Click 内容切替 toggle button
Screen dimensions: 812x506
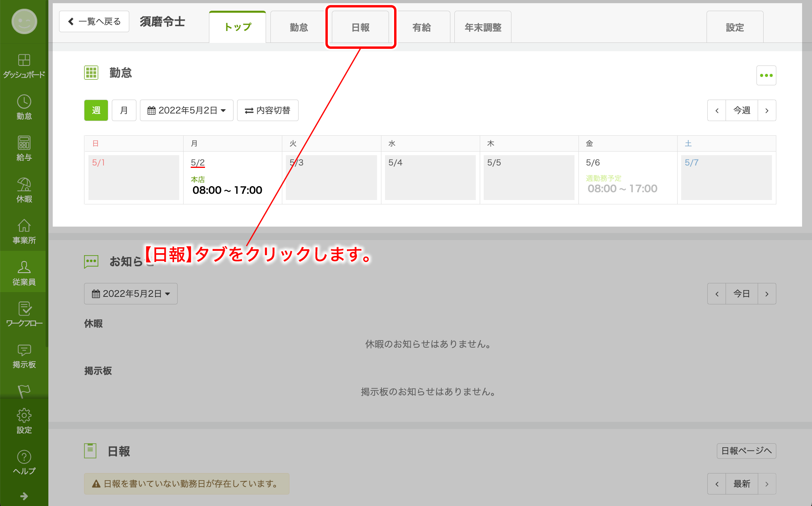tap(268, 110)
